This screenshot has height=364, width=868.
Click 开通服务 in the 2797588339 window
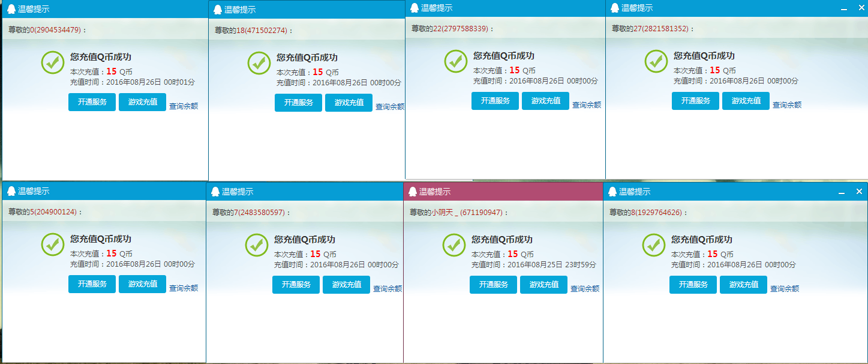click(x=495, y=101)
